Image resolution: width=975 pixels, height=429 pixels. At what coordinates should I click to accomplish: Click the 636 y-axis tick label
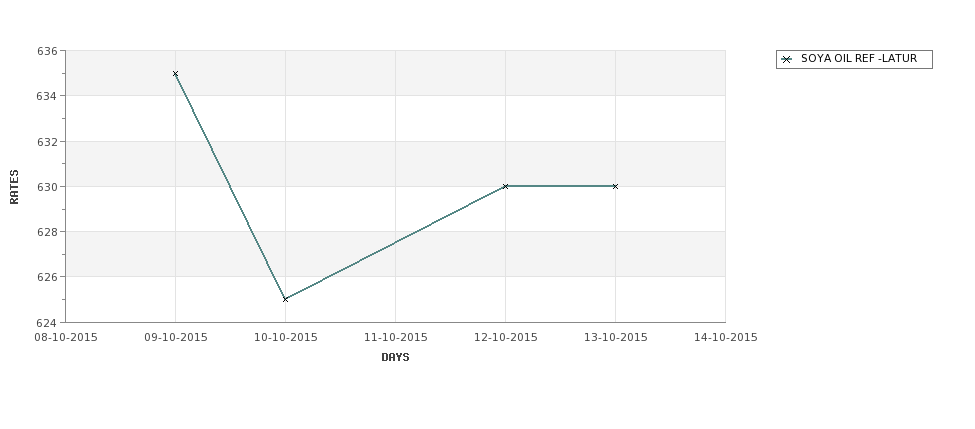(x=47, y=51)
